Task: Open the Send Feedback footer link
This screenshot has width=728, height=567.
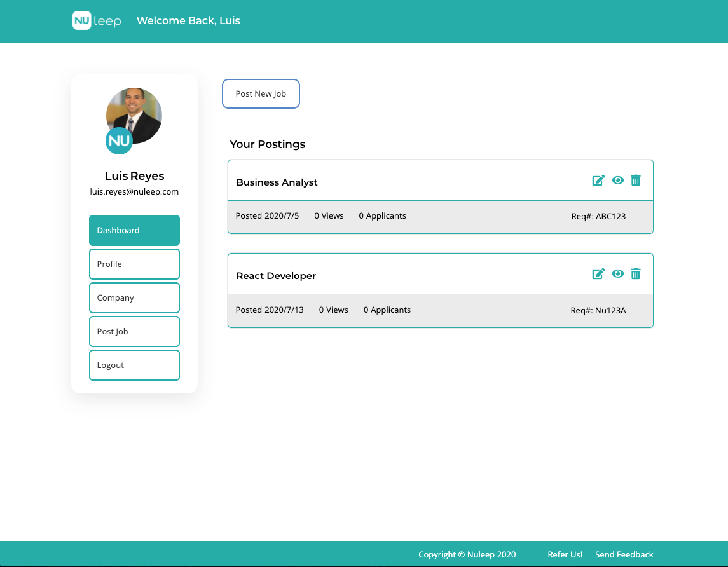Action: tap(624, 554)
